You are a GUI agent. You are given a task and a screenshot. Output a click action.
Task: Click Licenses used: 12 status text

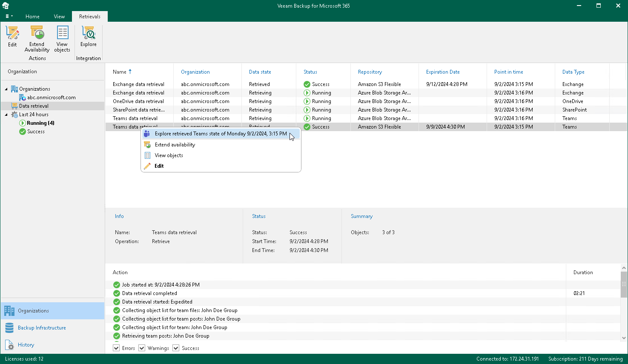coord(24,359)
